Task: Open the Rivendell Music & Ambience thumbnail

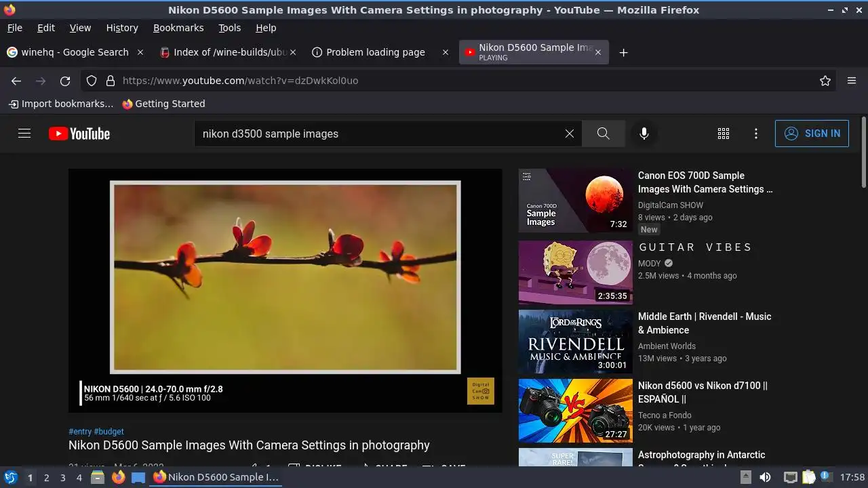Action: pyautogui.click(x=576, y=342)
